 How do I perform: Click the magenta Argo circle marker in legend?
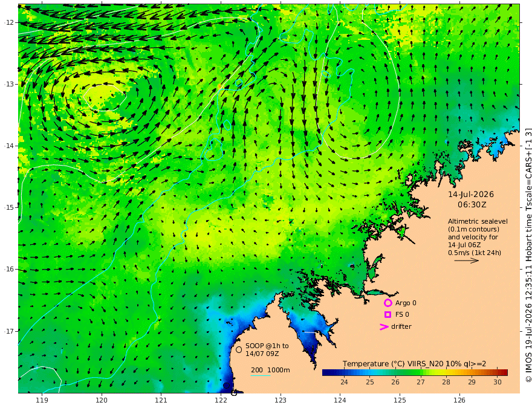[388, 303]
